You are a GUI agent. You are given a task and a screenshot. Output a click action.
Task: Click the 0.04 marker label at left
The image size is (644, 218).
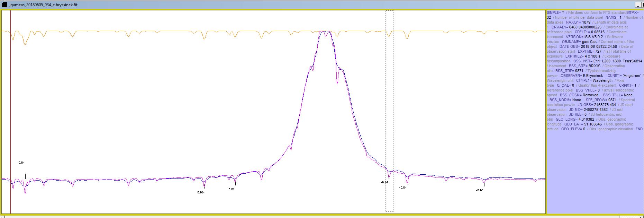pyautogui.click(x=21, y=163)
